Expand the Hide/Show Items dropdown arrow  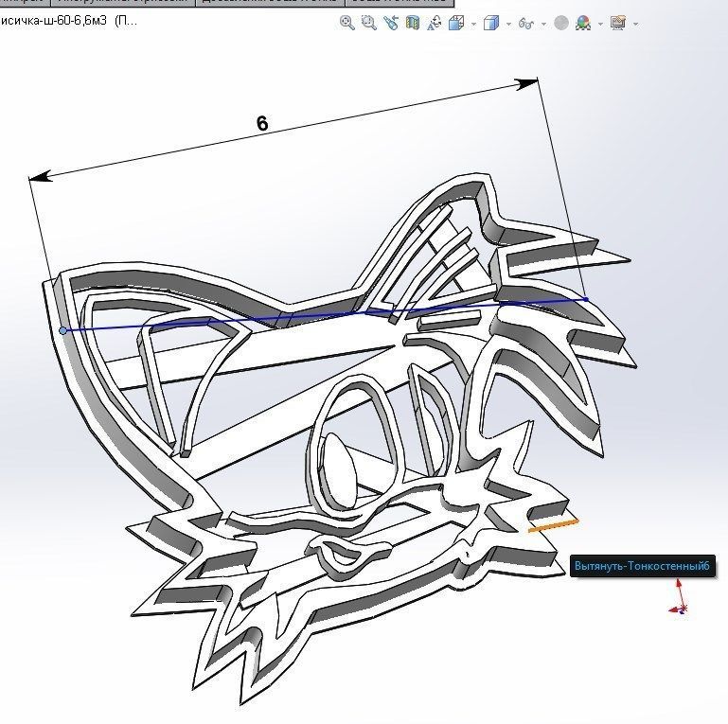click(543, 24)
